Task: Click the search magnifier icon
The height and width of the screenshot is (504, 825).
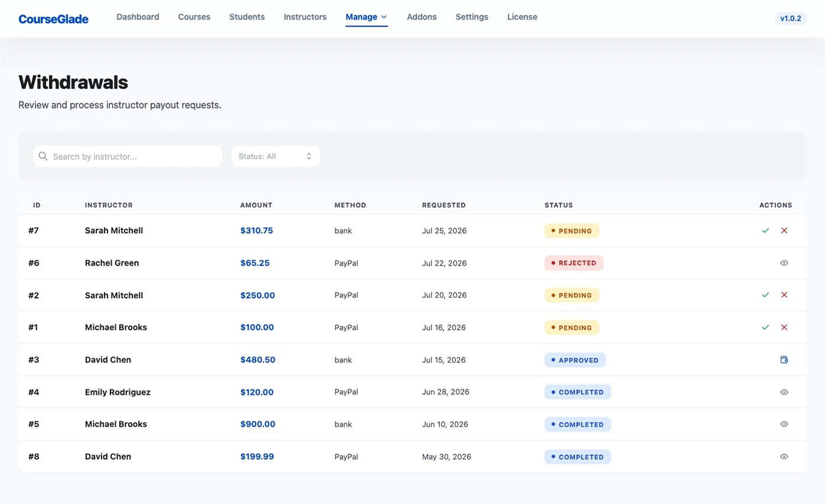Action: (x=43, y=156)
